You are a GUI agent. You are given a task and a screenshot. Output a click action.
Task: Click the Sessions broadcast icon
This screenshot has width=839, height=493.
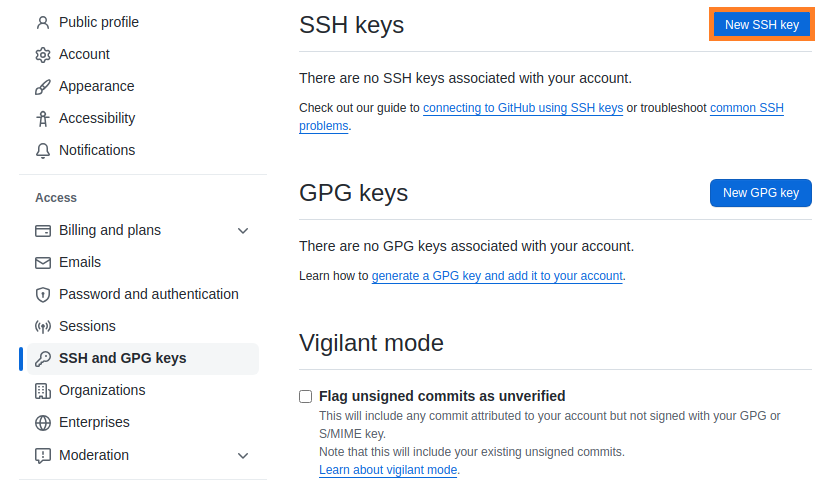(42, 326)
